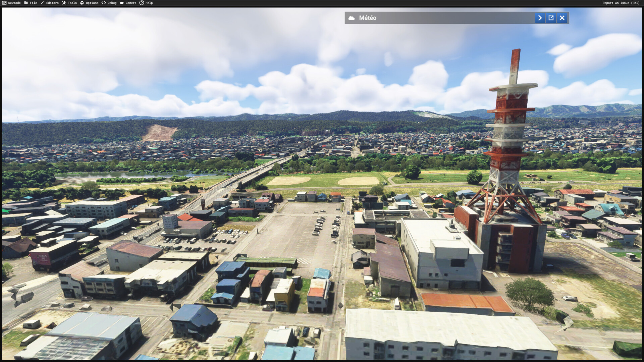The image size is (644, 362).
Task: Click the cloud icon in Météo panel
Action: pos(352,18)
